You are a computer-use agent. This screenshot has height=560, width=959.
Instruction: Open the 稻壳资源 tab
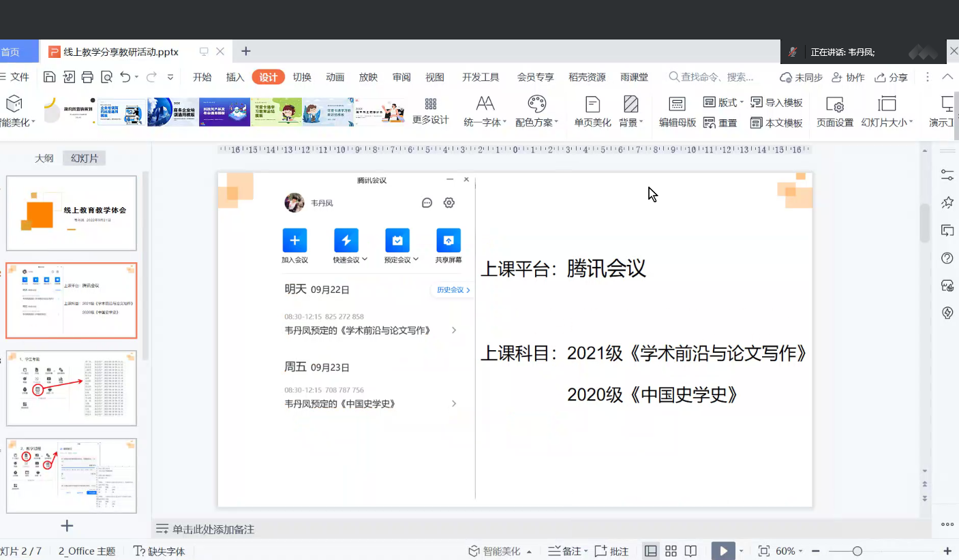pyautogui.click(x=588, y=77)
